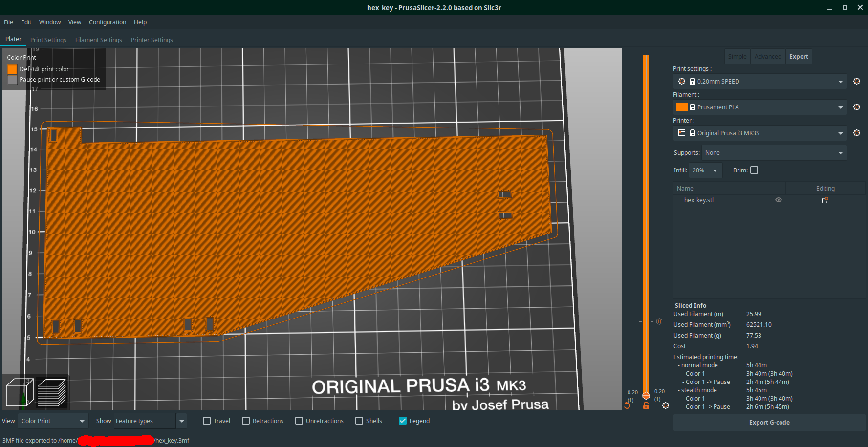Viewport: 868px width, 447px height.
Task: Open the Infill percentage dropdown
Action: pos(706,170)
